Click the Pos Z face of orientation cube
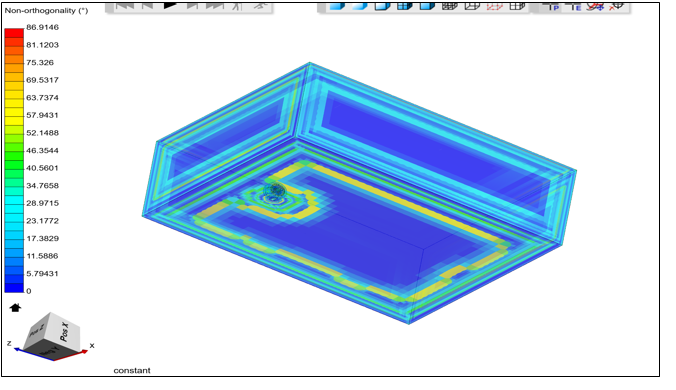 (38, 330)
